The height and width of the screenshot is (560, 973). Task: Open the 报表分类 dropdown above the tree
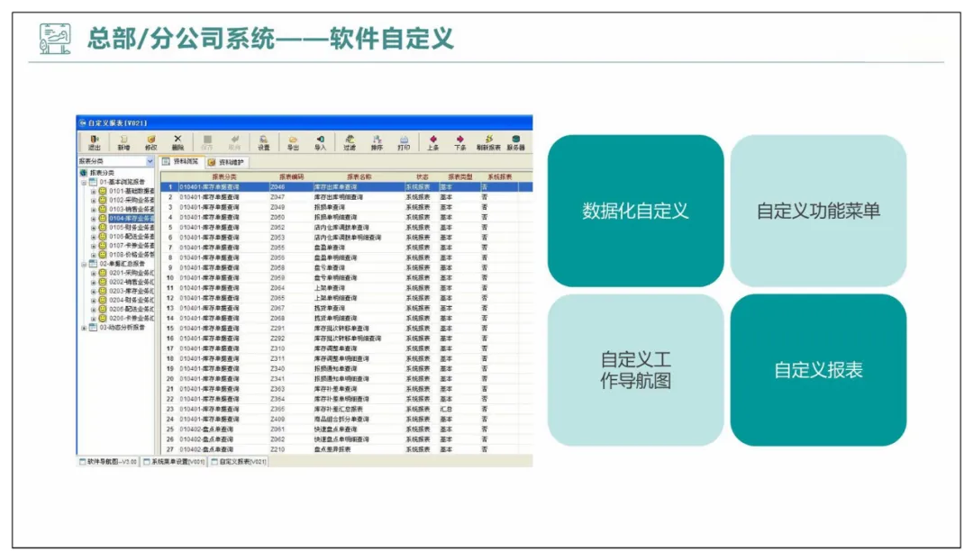pos(150,161)
